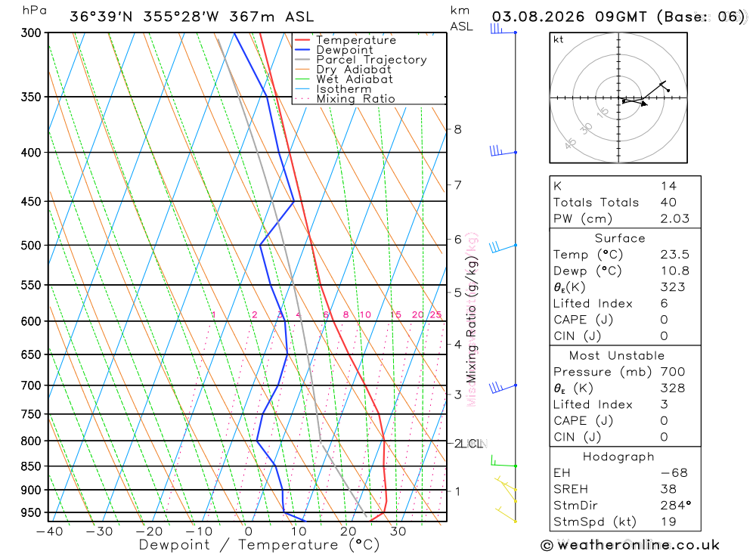This screenshot has width=756, height=554.
Task: Click the Most Unstable Lifted Index value 3
Action: tap(664, 404)
